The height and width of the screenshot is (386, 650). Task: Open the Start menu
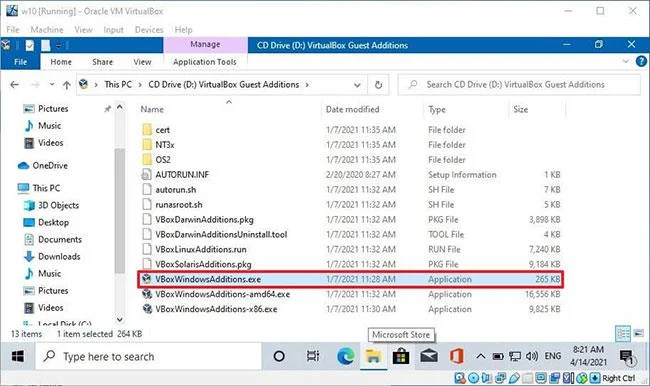[18, 356]
